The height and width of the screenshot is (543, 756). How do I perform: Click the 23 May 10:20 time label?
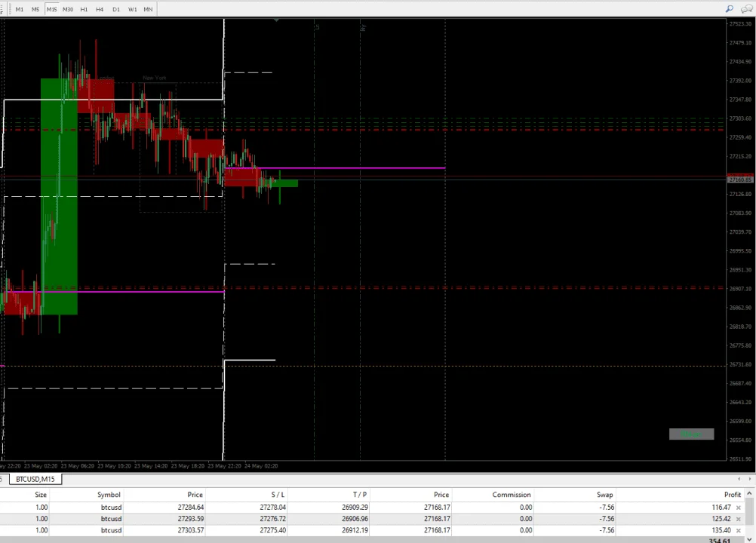tap(114, 466)
